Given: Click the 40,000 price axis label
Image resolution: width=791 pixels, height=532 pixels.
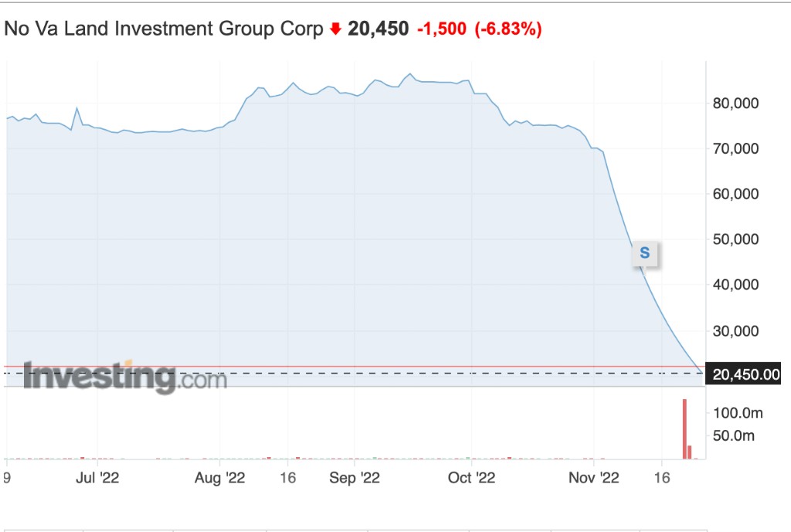Looking at the screenshot, I should point(737,285).
